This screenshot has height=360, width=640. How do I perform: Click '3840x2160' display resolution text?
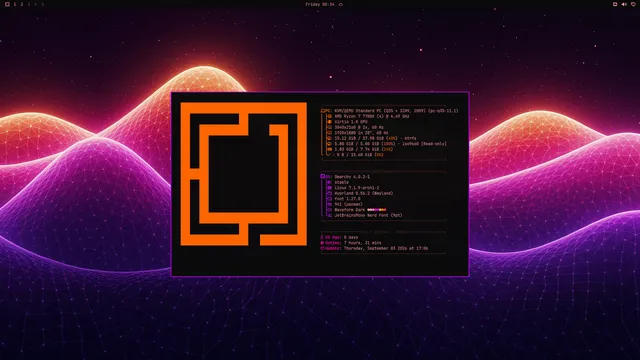tap(358, 127)
